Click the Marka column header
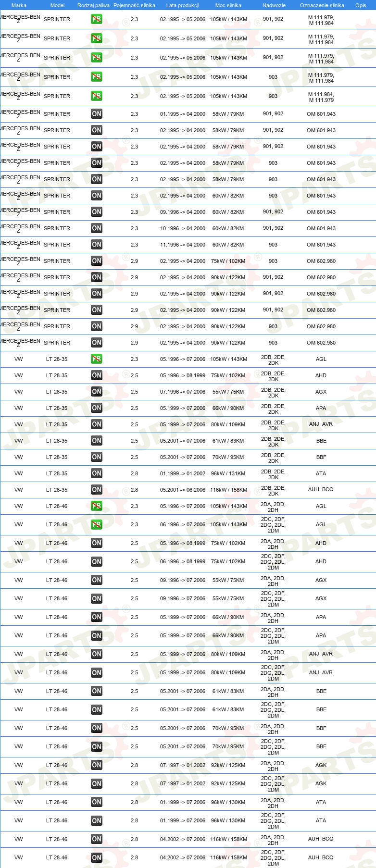Screen dimensions: 376x868 click(19, 5)
